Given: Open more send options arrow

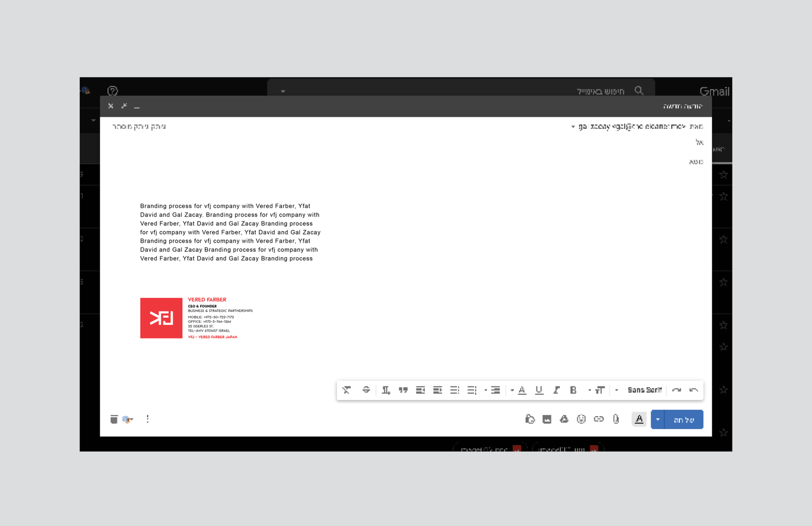Looking at the screenshot, I should click(x=658, y=419).
